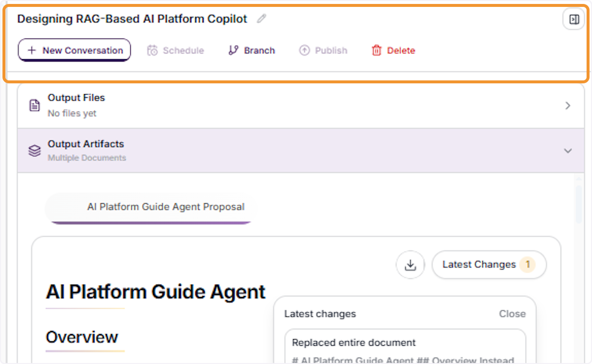This screenshot has height=364, width=592.
Task: Click the 'Designing RAG-Based AI Platform Copilot' title
Action: (x=132, y=19)
